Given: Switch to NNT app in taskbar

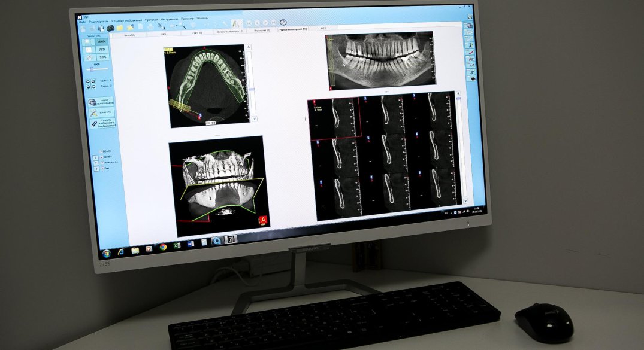Looking at the screenshot, I should (x=231, y=240).
